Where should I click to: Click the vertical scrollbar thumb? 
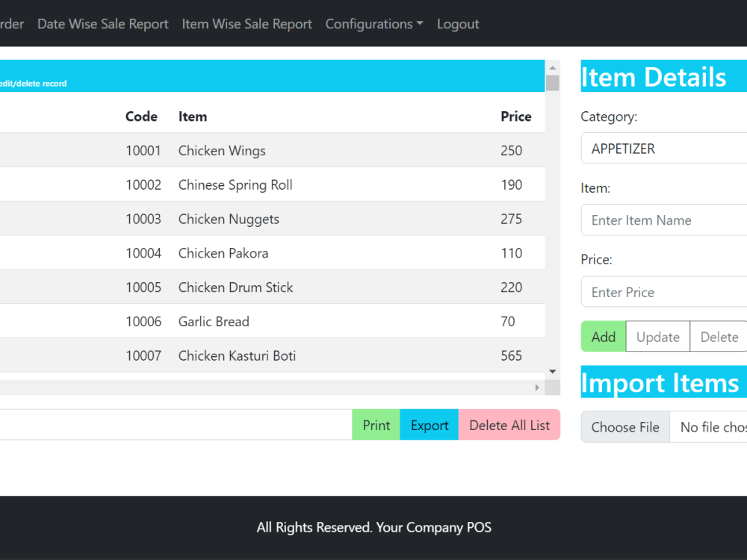553,83
